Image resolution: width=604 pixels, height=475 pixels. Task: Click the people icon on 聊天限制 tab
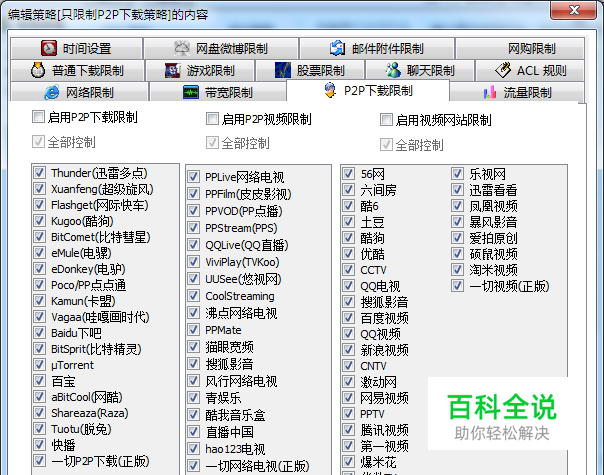click(393, 70)
